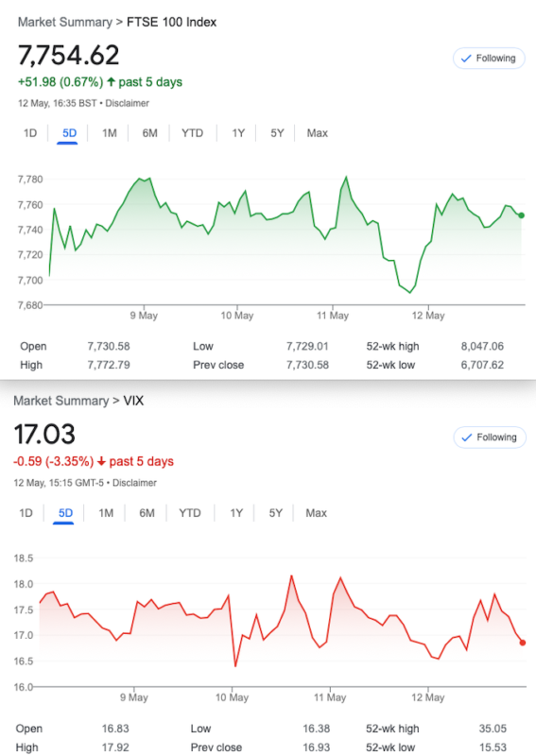
Task: Select the Max tab on VIX chart
Action: pos(316,513)
